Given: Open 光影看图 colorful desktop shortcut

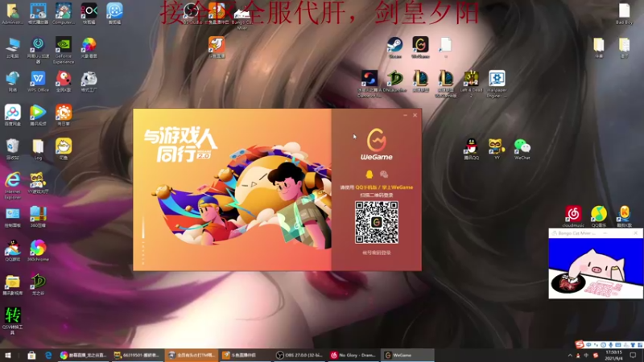Looking at the screenshot, I should [89, 47].
